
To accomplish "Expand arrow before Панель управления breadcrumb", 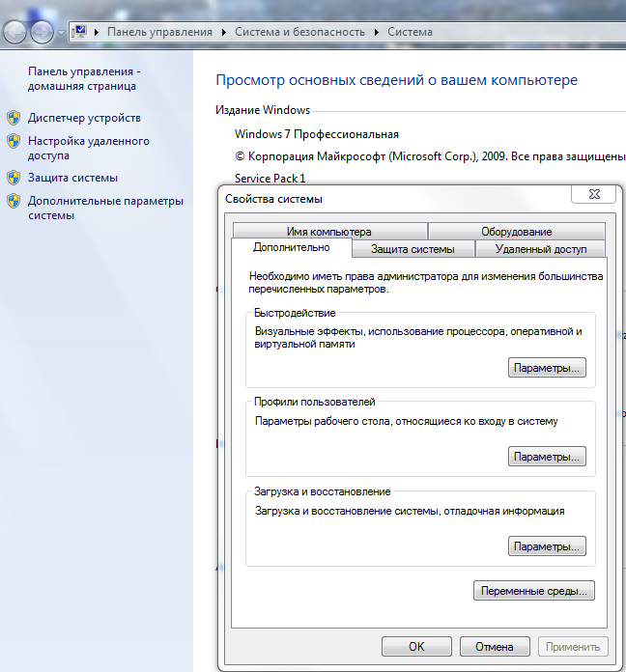I will (97, 32).
